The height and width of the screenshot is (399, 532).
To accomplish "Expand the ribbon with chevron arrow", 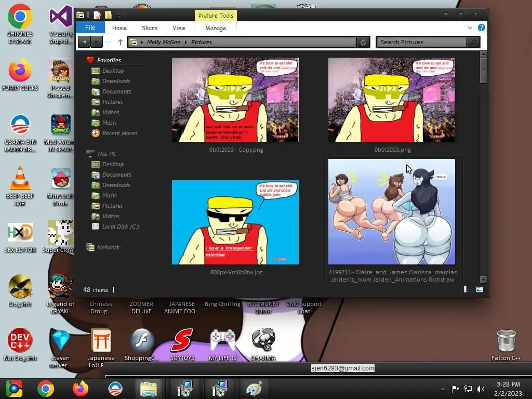I will pos(470,28).
